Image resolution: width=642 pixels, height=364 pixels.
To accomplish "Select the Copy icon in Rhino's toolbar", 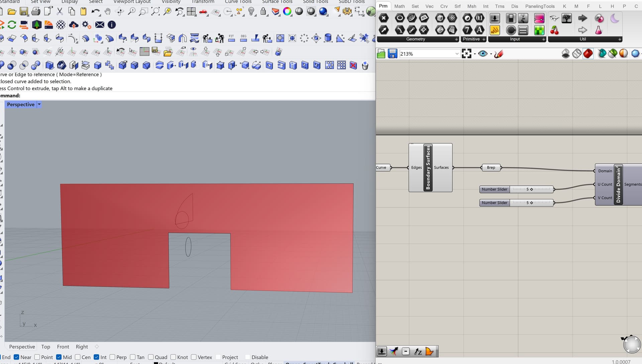I will click(x=72, y=11).
